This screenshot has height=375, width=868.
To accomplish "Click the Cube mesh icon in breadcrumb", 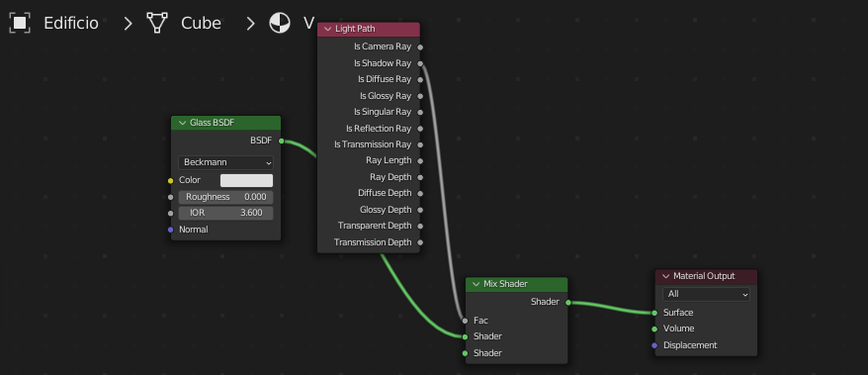I will click(157, 23).
